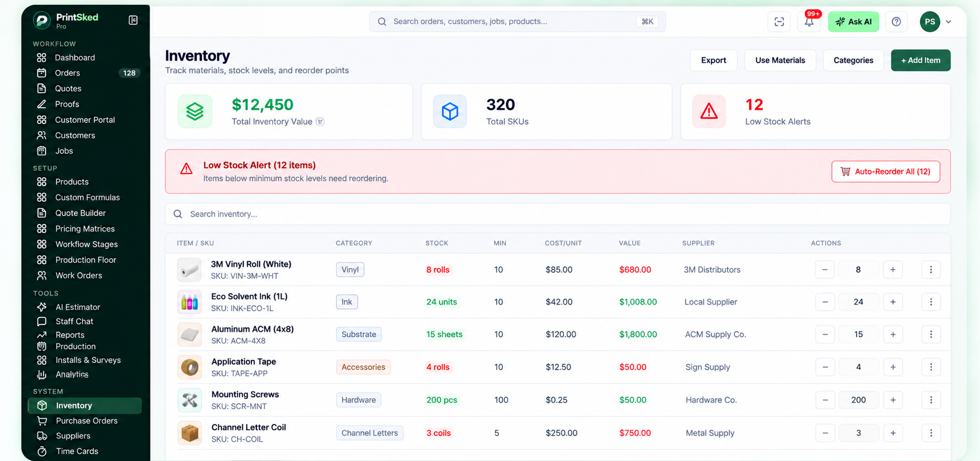This screenshot has width=980, height=461.
Task: Open the help question mark icon
Action: click(896, 21)
